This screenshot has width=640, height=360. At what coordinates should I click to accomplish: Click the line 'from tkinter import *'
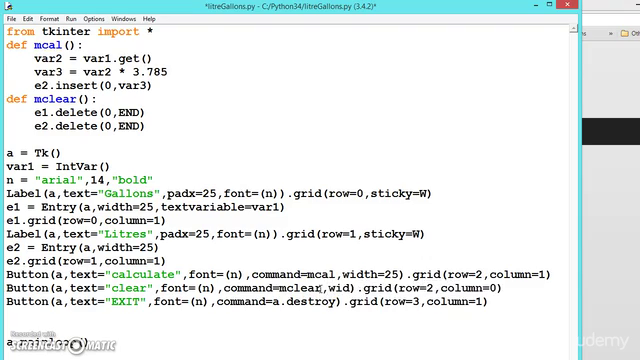point(80,31)
